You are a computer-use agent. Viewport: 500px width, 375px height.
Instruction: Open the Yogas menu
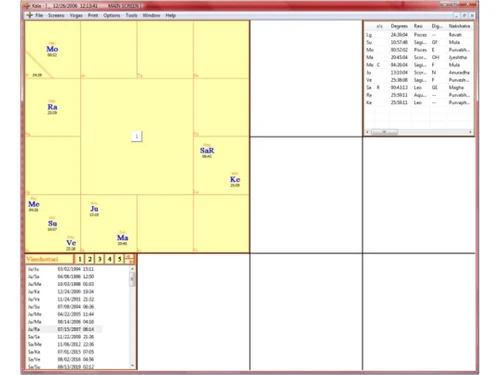tap(76, 15)
